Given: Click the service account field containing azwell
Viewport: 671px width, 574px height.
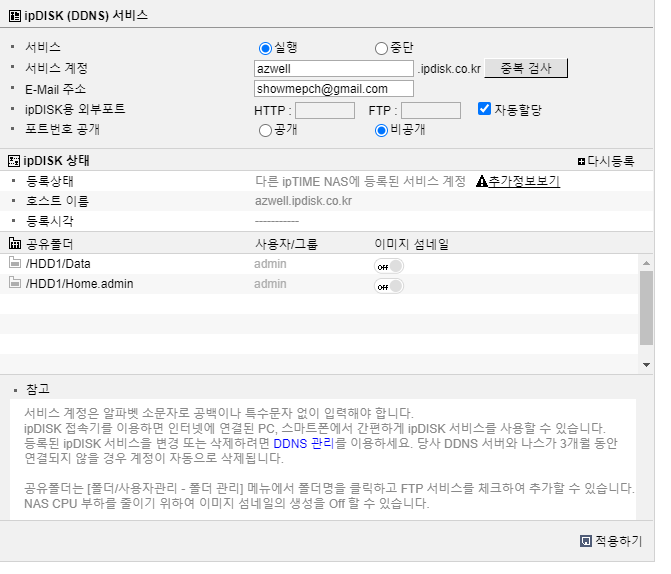Looking at the screenshot, I should click(334, 68).
